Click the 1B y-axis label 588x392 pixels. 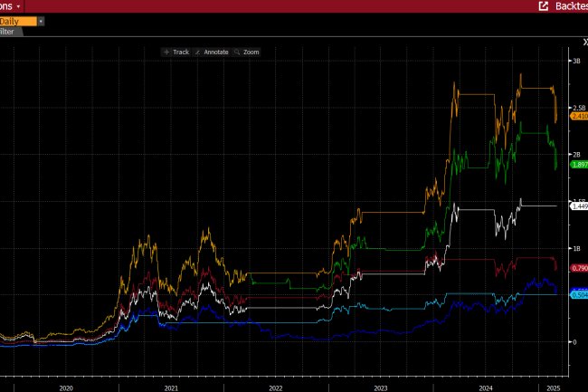(576, 248)
